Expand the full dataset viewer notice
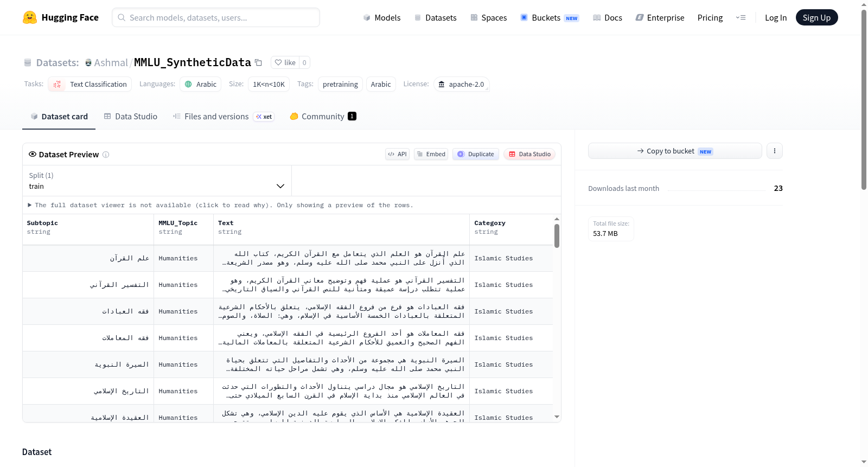Image resolution: width=868 pixels, height=467 pixels. (221, 205)
